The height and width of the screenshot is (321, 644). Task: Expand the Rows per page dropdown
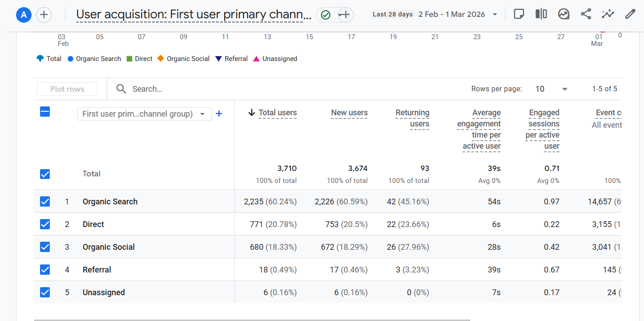point(551,89)
